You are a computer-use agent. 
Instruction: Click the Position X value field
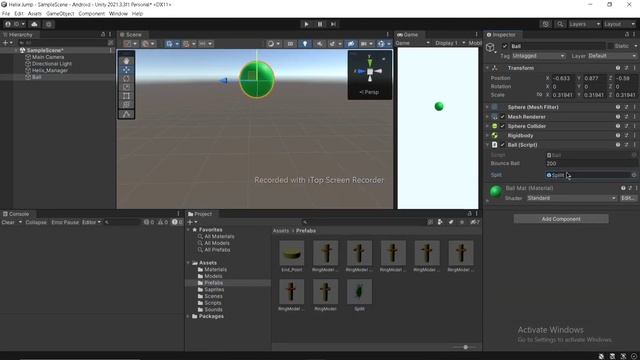click(563, 78)
